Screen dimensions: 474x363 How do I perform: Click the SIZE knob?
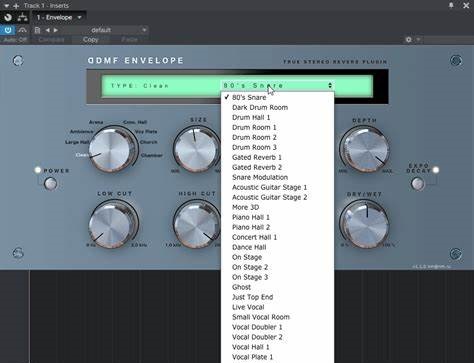pos(196,150)
